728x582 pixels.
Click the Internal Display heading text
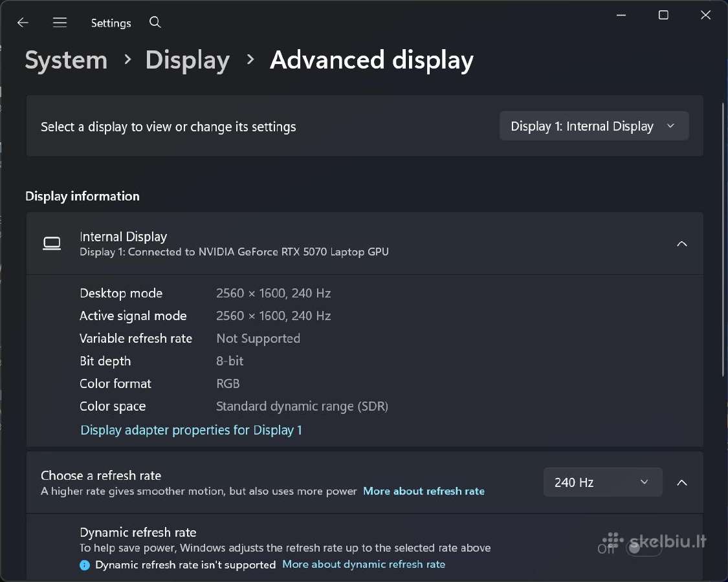123,237
